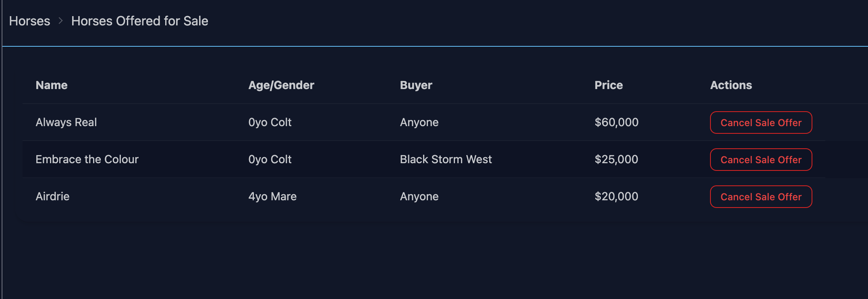Viewport: 868px width, 299px height.
Task: Cancel the sale offer for Embrace the Colour
Action: pos(760,160)
